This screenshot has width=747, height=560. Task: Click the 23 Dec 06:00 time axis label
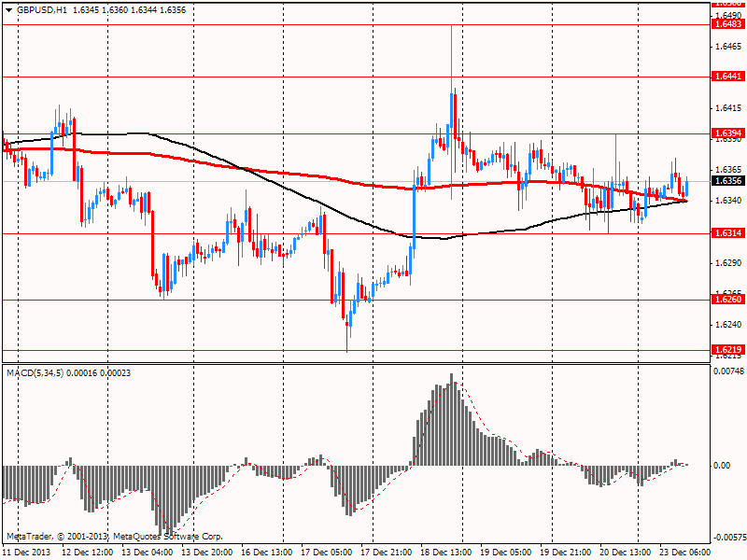click(x=684, y=553)
